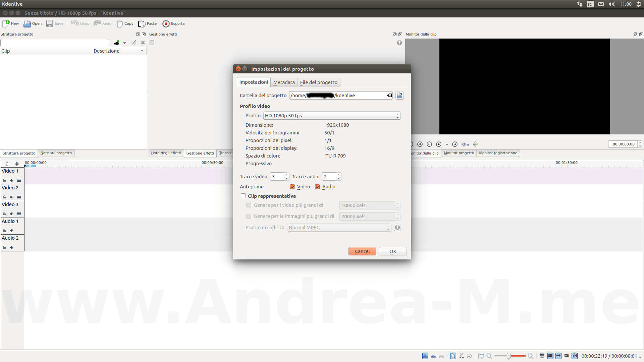Viewport: 644px width, 362px height.
Task: Click the browse folder icon beside Cartella del progetto
Action: coord(399,96)
